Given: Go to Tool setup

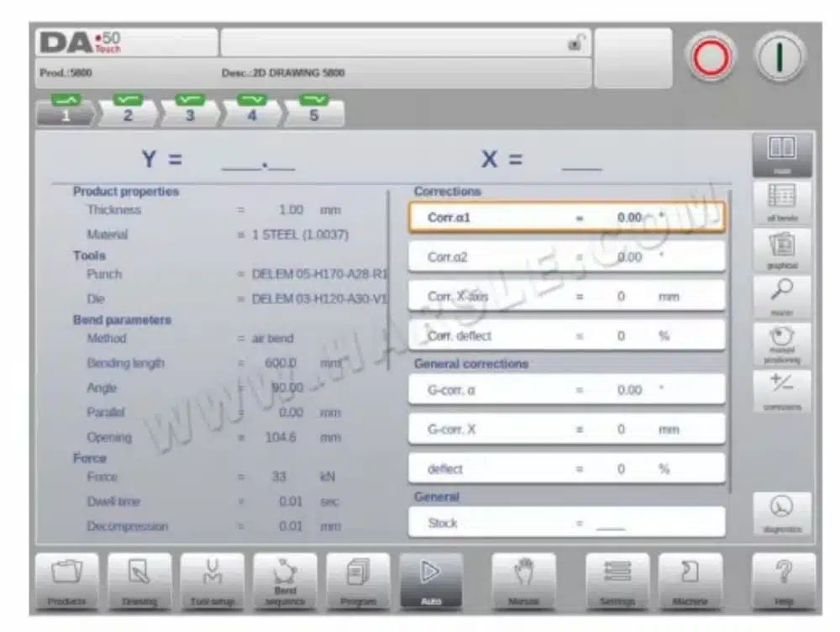Looking at the screenshot, I should click(213, 582).
